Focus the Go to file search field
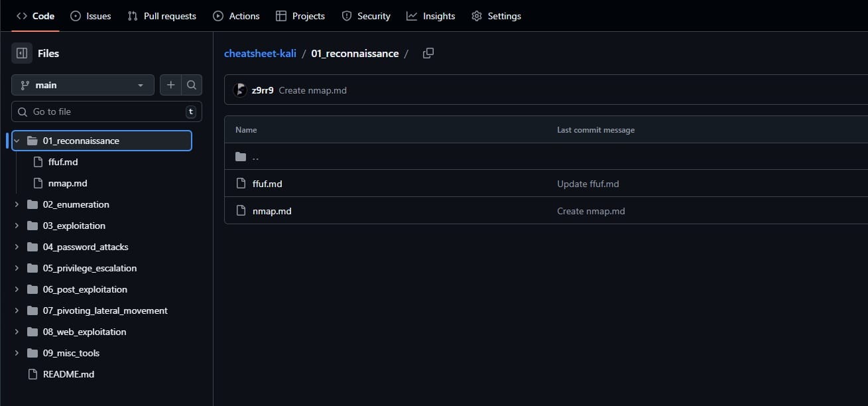This screenshot has height=406, width=868. click(107, 111)
